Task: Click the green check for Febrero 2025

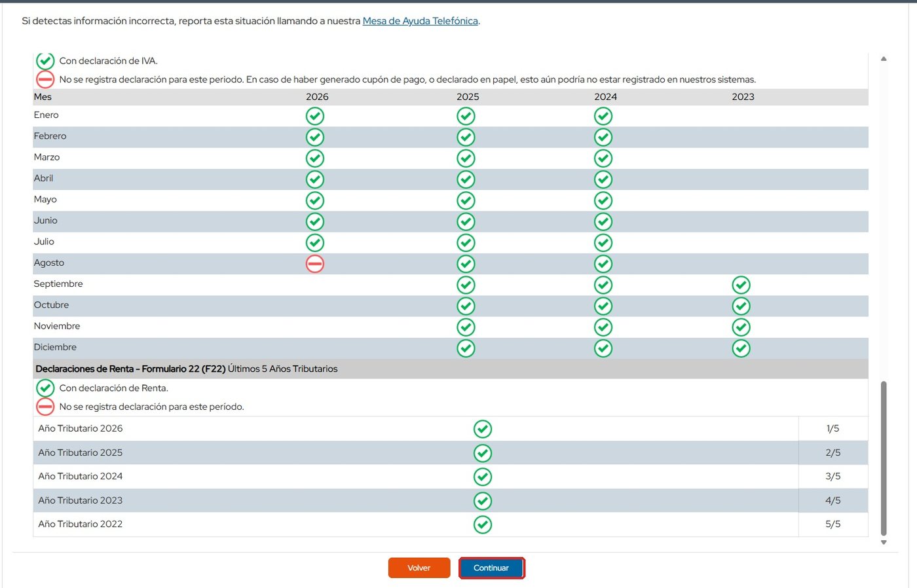Action: 466,137
